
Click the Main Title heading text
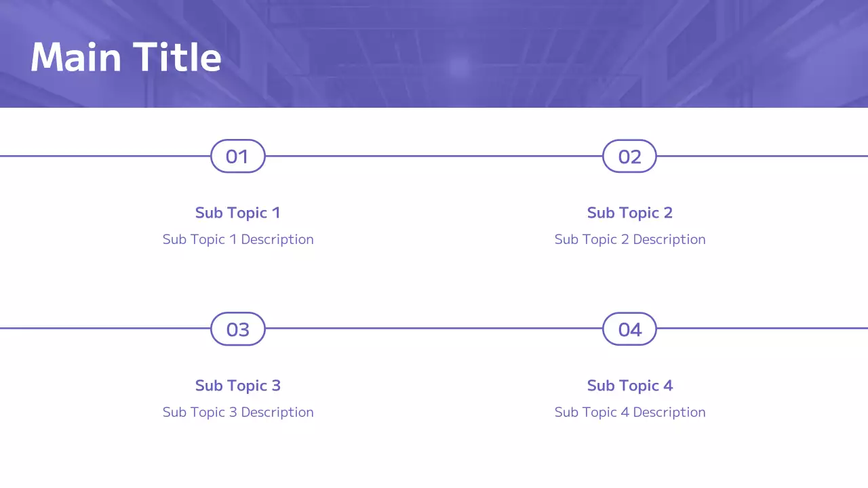(126, 57)
